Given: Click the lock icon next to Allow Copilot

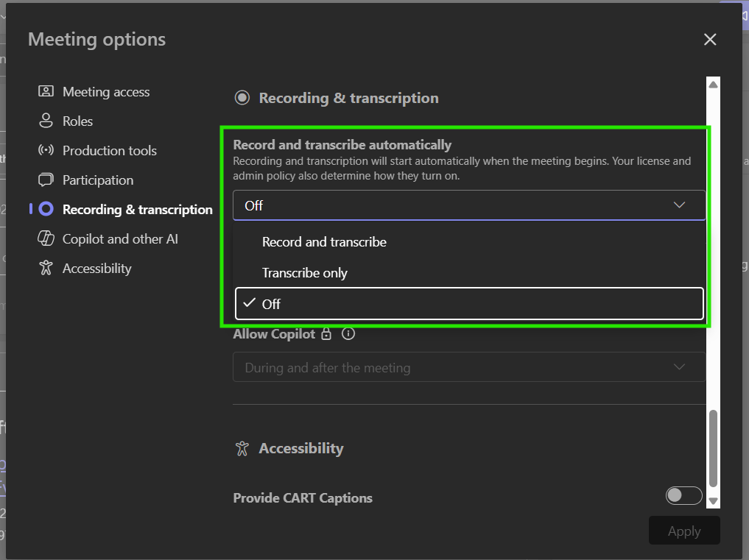Looking at the screenshot, I should coord(326,333).
